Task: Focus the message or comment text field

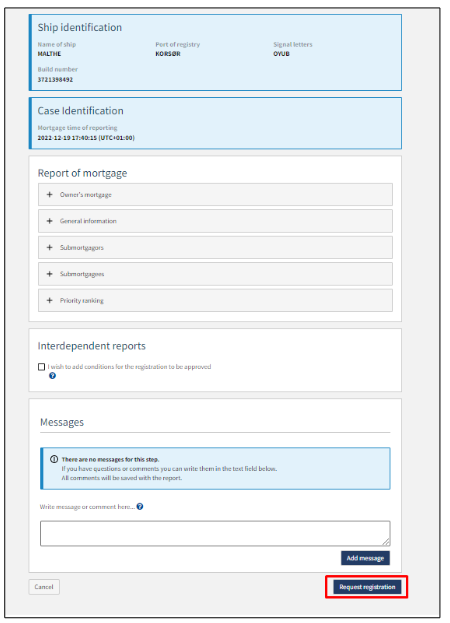Action: [x=215, y=533]
